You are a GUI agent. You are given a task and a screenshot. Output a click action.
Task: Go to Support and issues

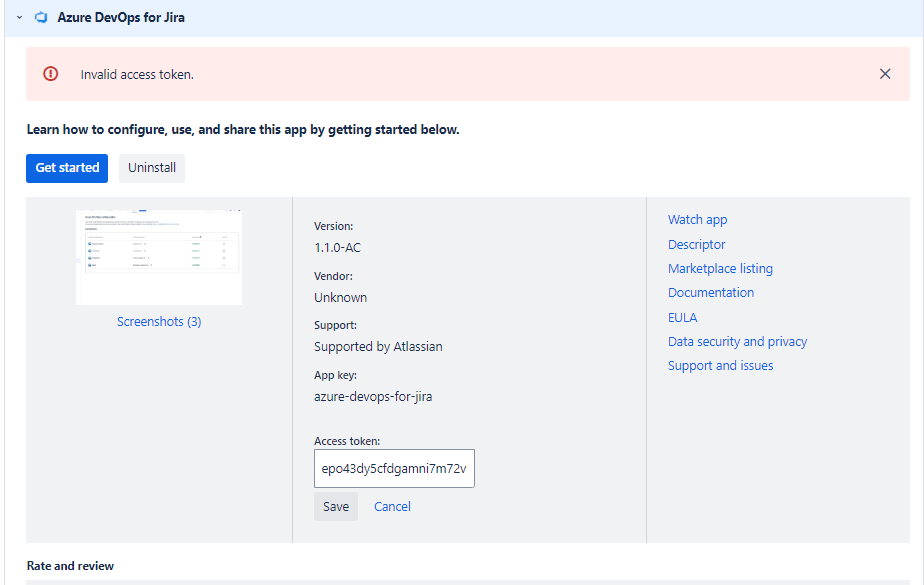[x=720, y=365]
